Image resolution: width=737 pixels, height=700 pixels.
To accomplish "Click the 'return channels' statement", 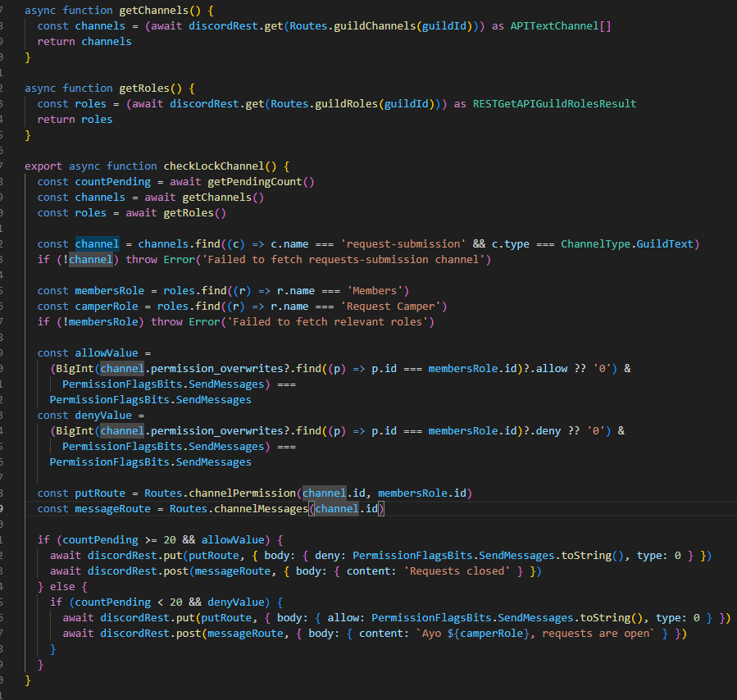I will click(84, 41).
